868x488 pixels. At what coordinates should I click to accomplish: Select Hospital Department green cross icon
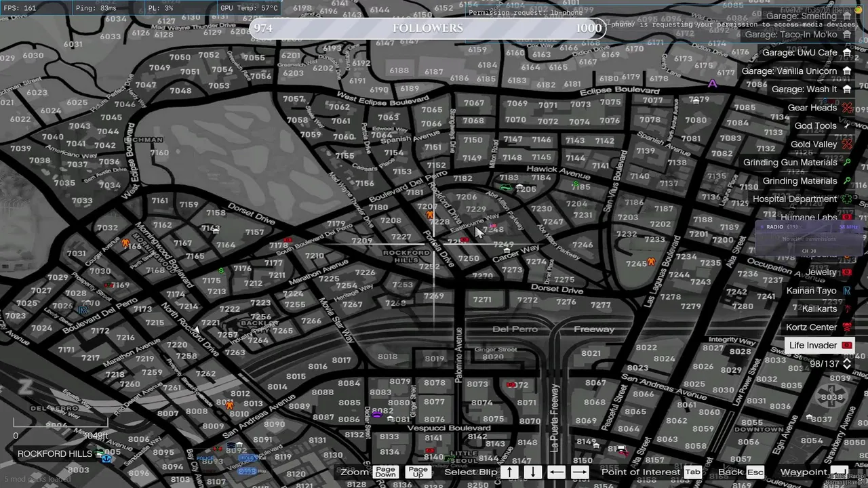tap(847, 199)
